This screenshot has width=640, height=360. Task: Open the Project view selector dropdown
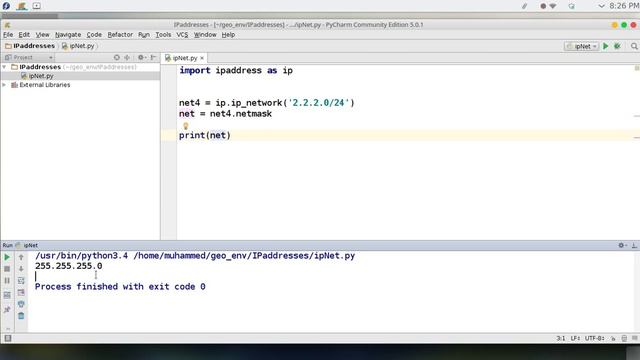29,58
